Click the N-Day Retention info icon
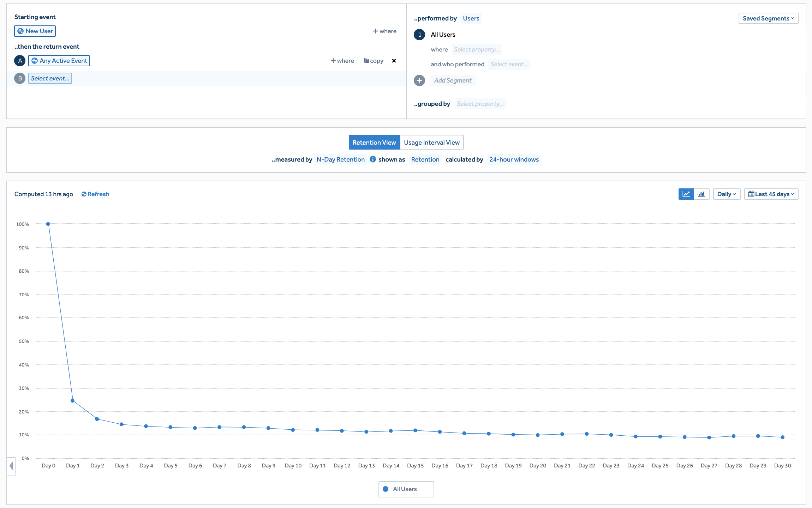 coord(372,159)
